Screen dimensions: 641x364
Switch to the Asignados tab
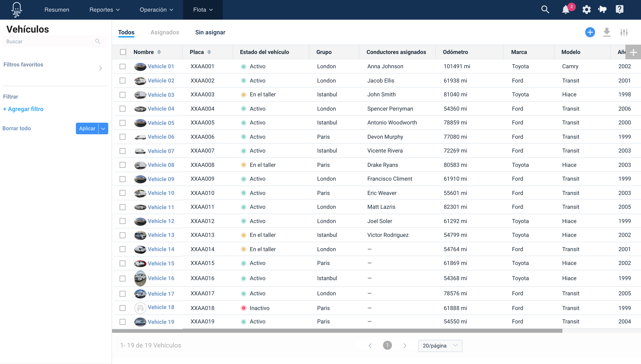click(164, 32)
